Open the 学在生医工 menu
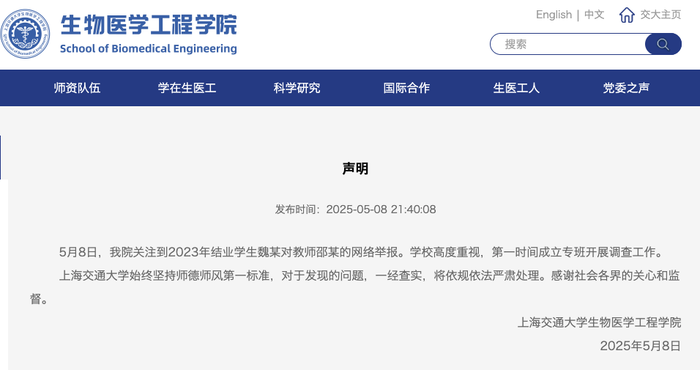700x370 pixels. click(187, 88)
